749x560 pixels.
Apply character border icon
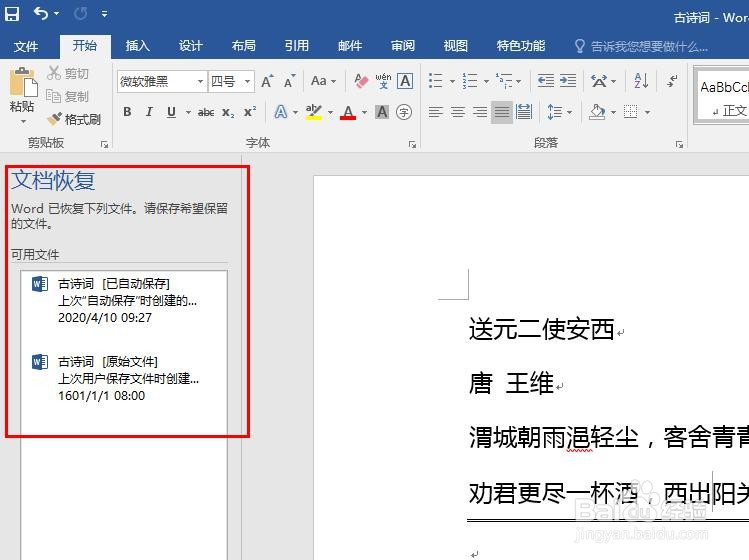pos(405,81)
